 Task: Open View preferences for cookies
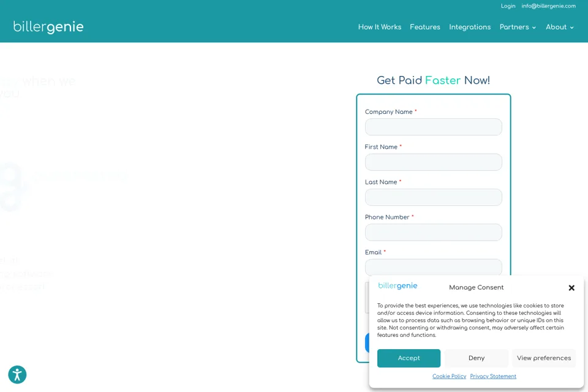click(x=544, y=358)
